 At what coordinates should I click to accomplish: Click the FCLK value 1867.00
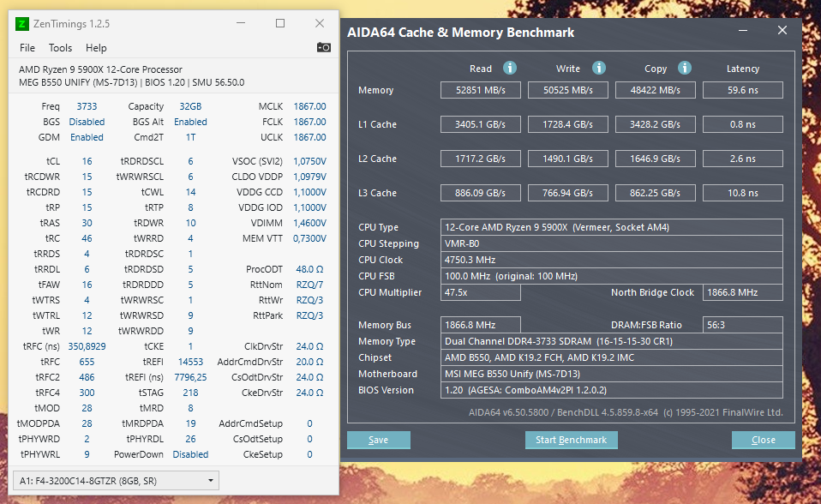point(310,122)
